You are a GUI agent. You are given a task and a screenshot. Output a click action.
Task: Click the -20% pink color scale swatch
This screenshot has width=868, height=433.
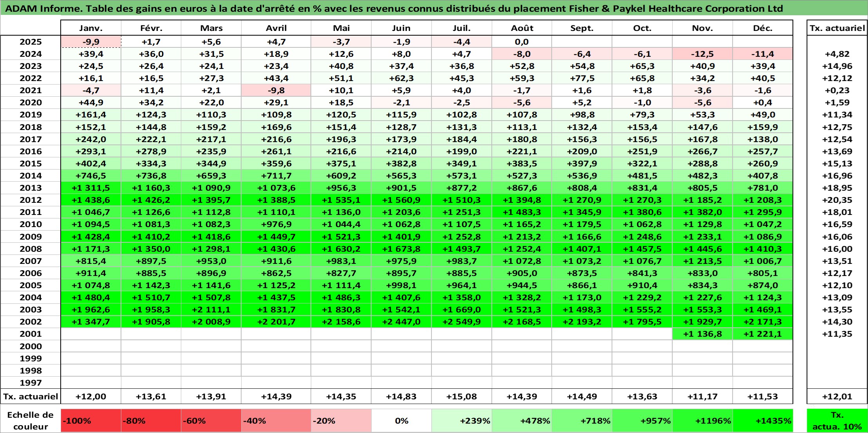[341, 421]
